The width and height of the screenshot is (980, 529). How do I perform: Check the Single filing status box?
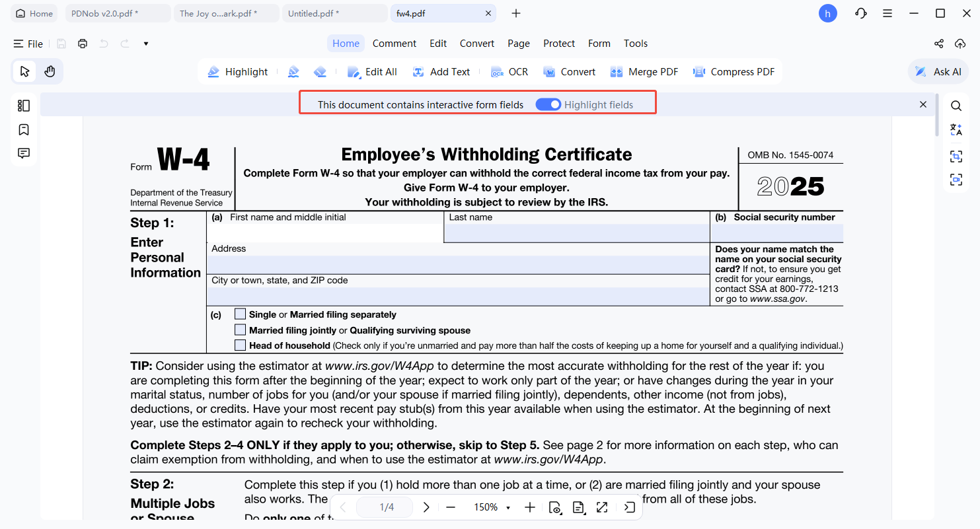(x=240, y=314)
